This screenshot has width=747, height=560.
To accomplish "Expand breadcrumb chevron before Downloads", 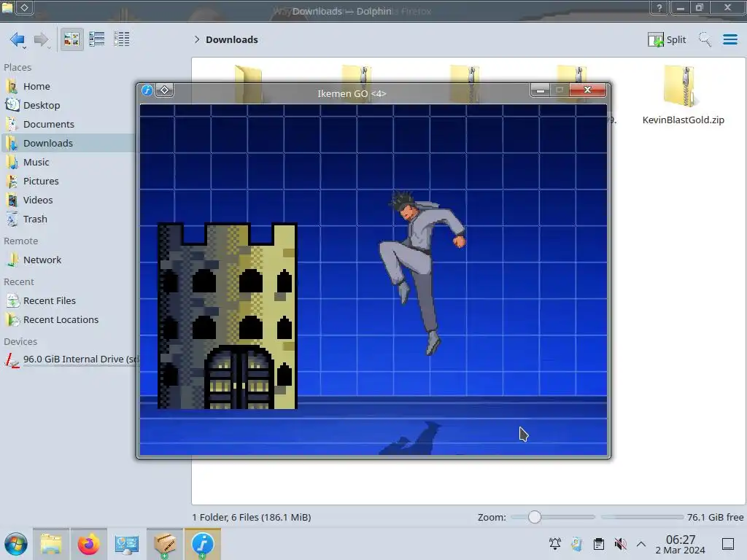I will [197, 39].
